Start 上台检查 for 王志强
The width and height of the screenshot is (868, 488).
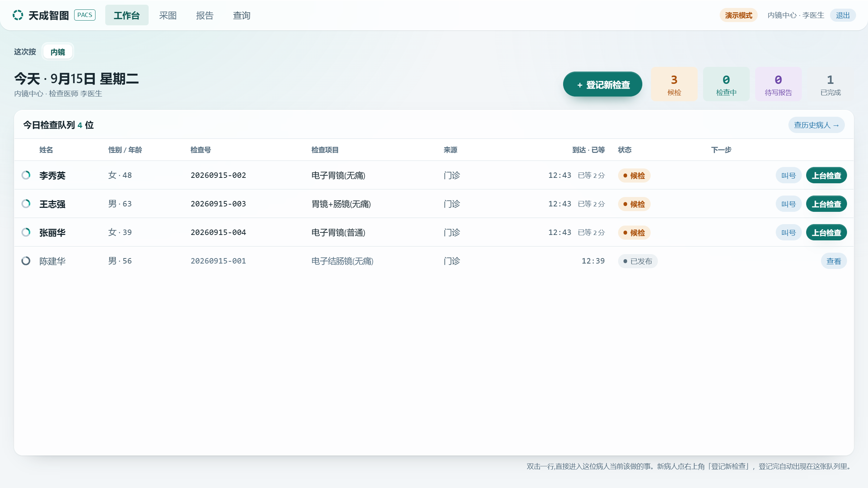pyautogui.click(x=826, y=204)
